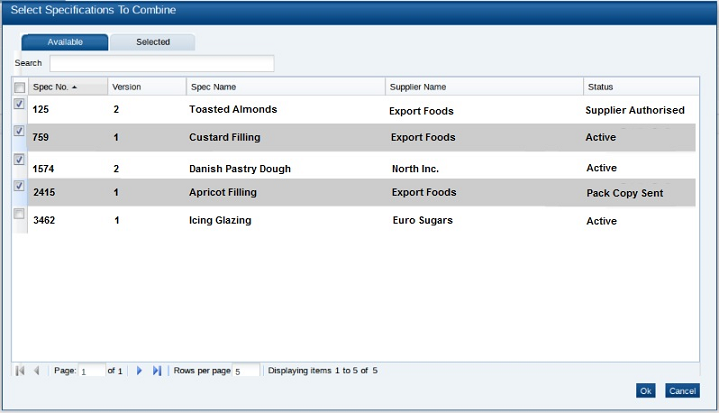Cancel the combine specifications dialog

tap(682, 391)
